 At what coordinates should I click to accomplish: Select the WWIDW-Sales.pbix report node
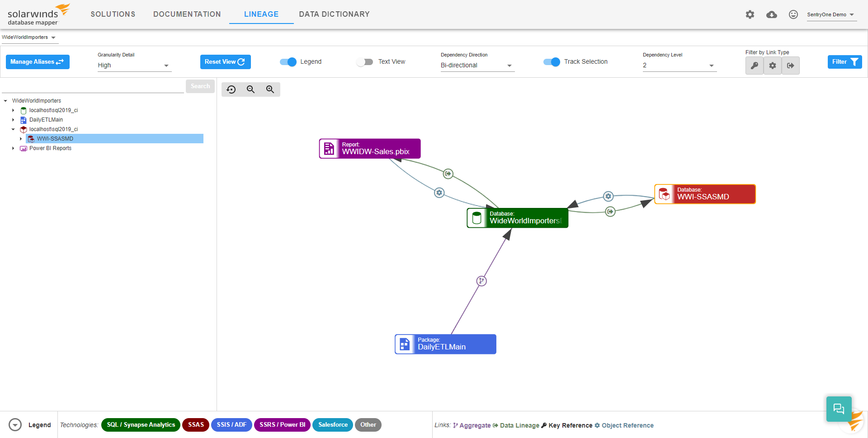click(x=370, y=149)
